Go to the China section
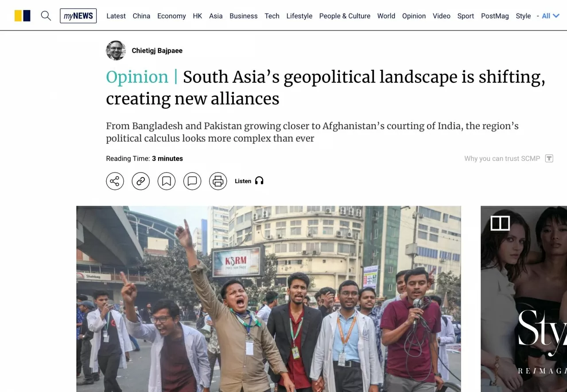567x392 pixels. (141, 16)
